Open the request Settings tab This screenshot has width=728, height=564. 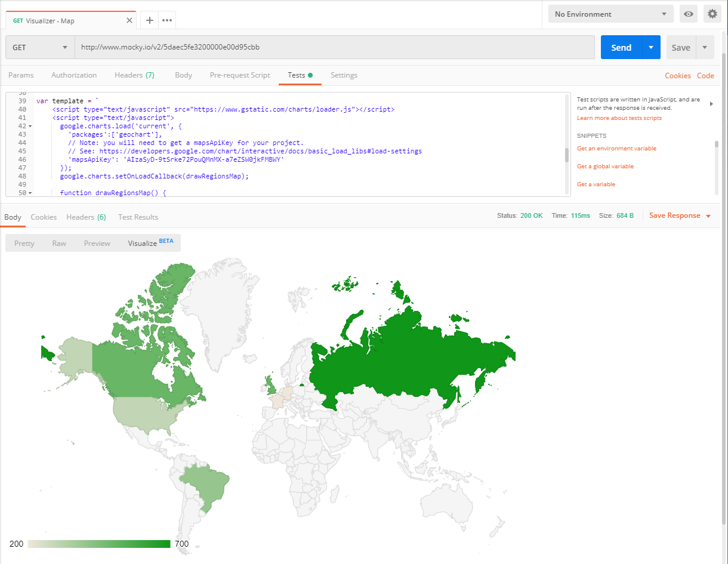[x=344, y=75]
